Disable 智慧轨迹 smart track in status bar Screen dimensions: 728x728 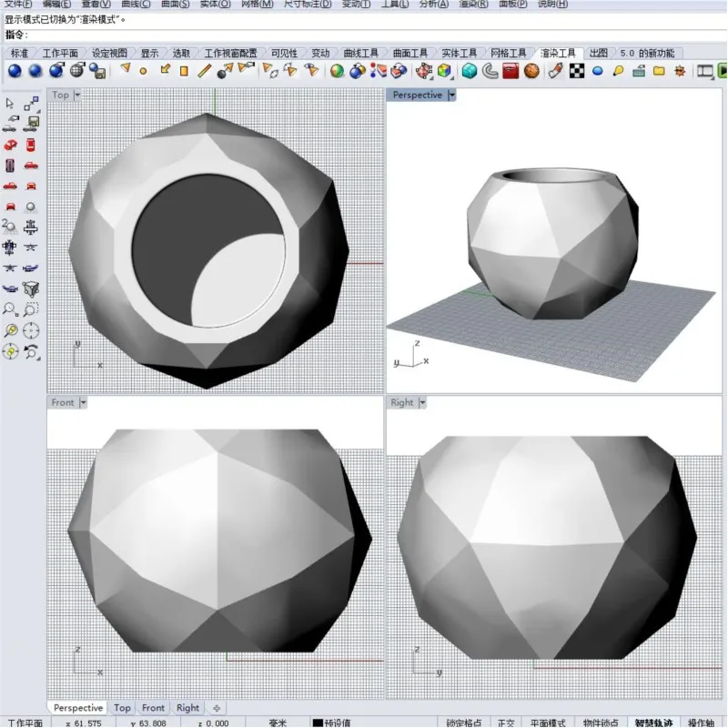(x=653, y=722)
